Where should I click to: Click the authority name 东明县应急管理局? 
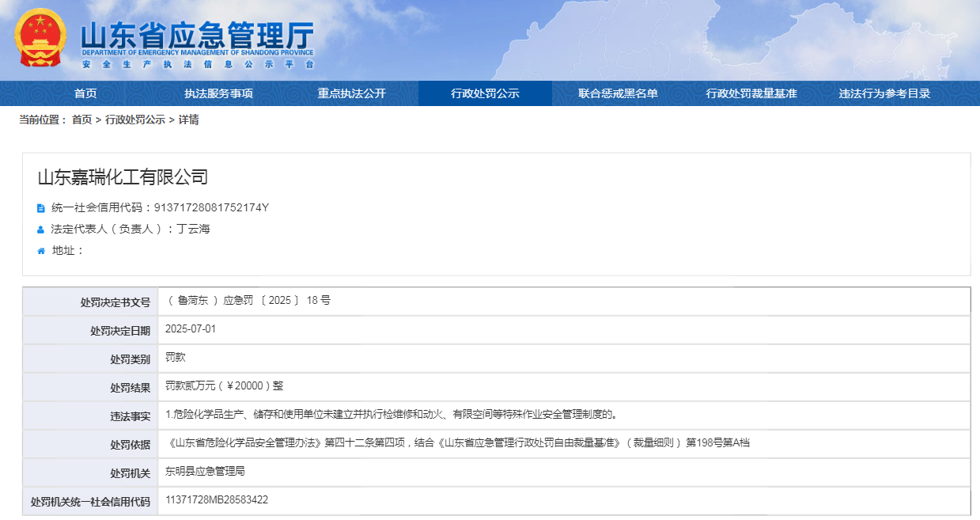(x=205, y=472)
